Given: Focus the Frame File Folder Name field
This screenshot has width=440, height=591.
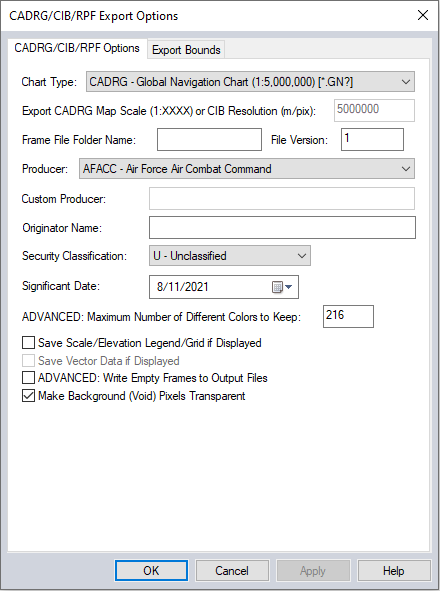Looking at the screenshot, I should coord(209,139).
